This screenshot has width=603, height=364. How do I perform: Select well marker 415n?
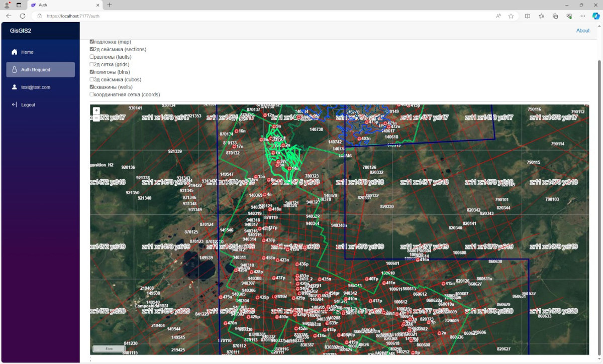443,284
